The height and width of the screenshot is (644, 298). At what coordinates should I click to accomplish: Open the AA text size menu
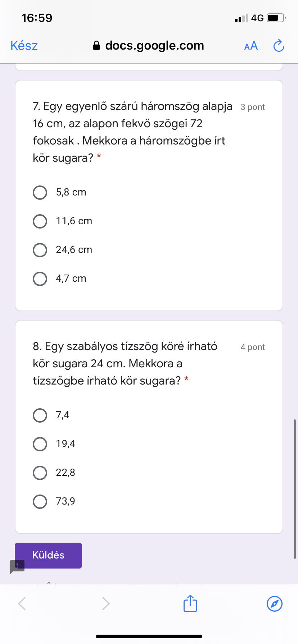coord(251,46)
